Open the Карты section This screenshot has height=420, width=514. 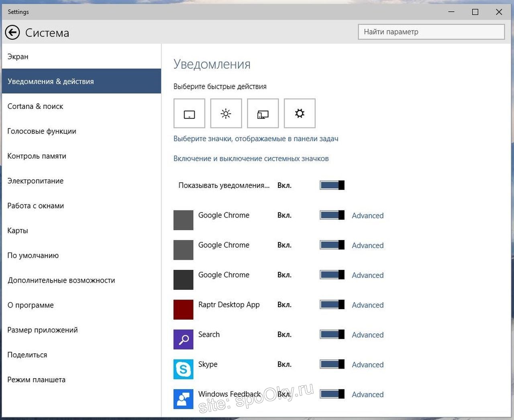tap(82, 230)
